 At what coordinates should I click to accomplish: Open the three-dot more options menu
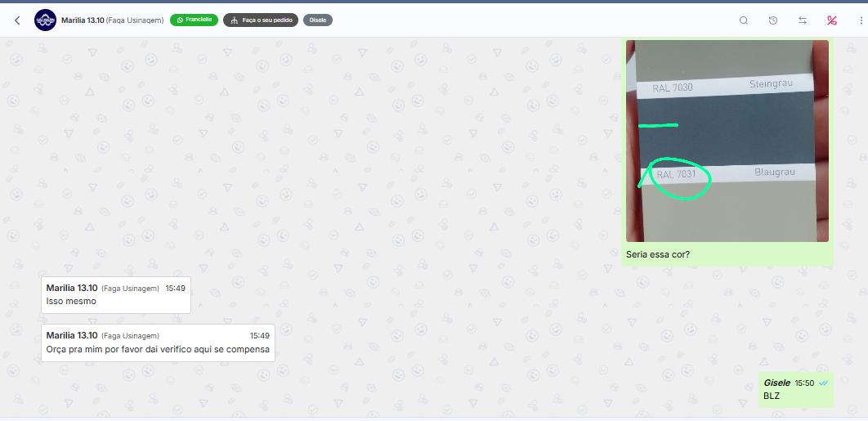(x=860, y=20)
